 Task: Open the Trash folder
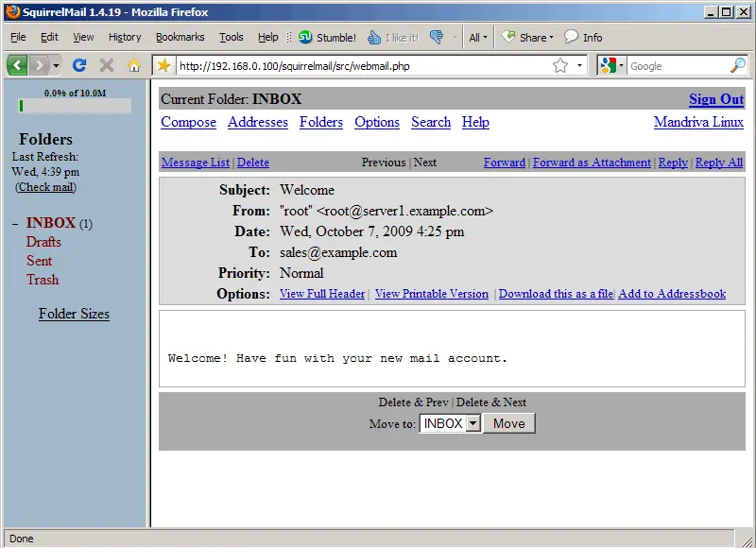[x=43, y=280]
